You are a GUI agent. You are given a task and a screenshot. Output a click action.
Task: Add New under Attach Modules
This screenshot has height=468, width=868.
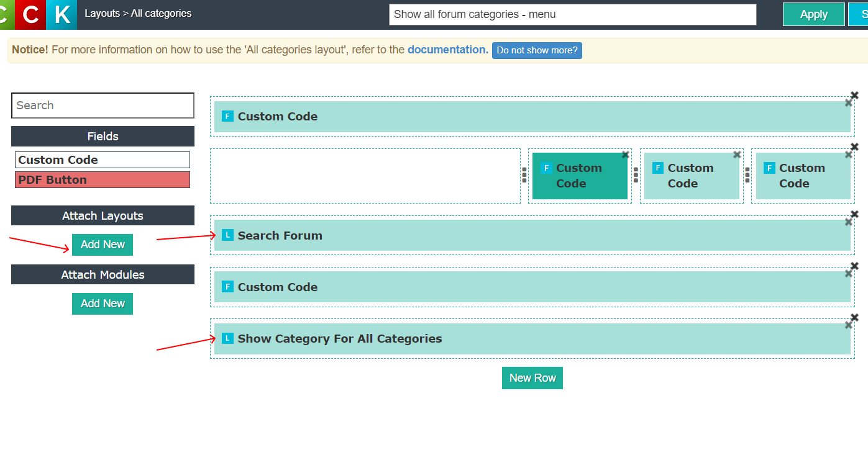pos(103,304)
